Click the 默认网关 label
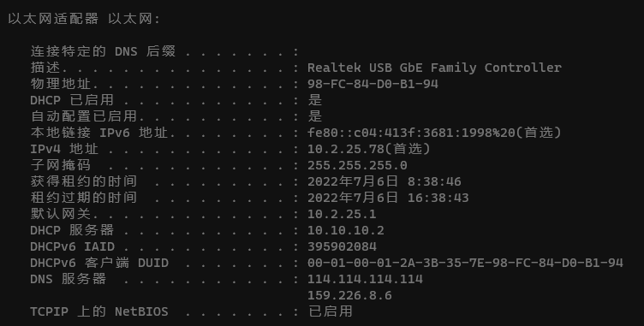The width and height of the screenshot is (644, 326). click(60, 214)
